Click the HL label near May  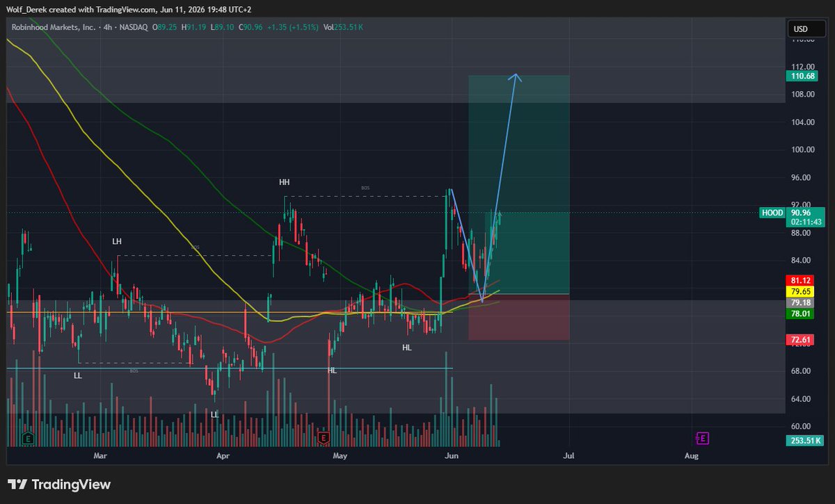pos(332,371)
